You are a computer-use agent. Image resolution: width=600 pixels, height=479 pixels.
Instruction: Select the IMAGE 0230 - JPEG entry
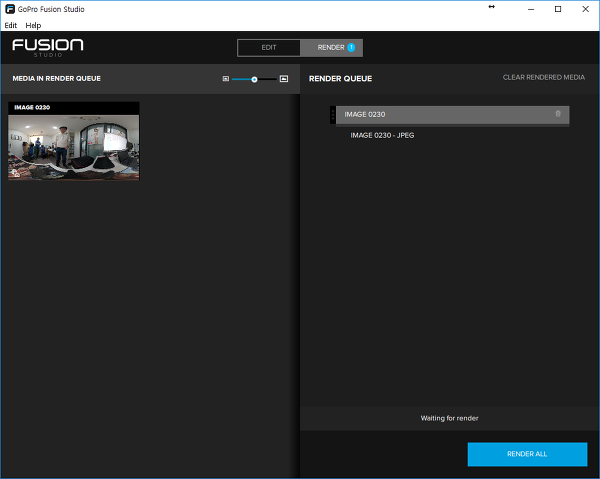pos(382,135)
